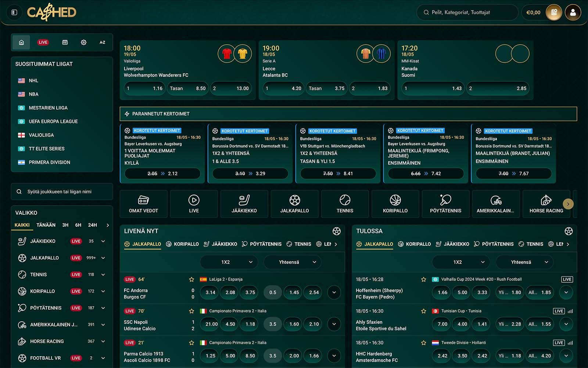
Task: Favorite the FC Andorra match star
Action: tap(191, 279)
